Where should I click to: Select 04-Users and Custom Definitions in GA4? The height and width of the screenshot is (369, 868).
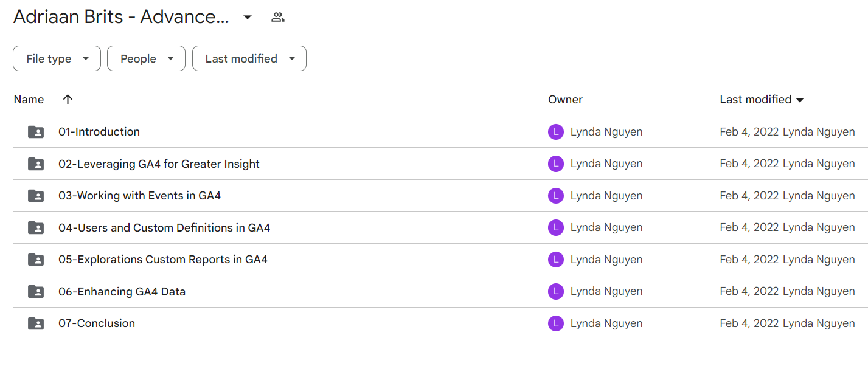click(x=164, y=228)
